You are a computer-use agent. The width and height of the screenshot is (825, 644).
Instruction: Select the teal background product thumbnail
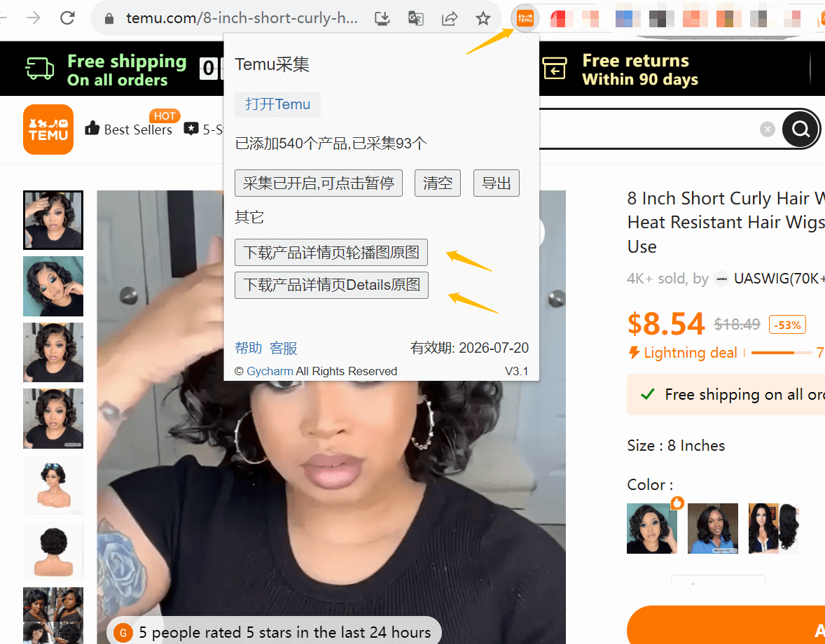click(53, 286)
